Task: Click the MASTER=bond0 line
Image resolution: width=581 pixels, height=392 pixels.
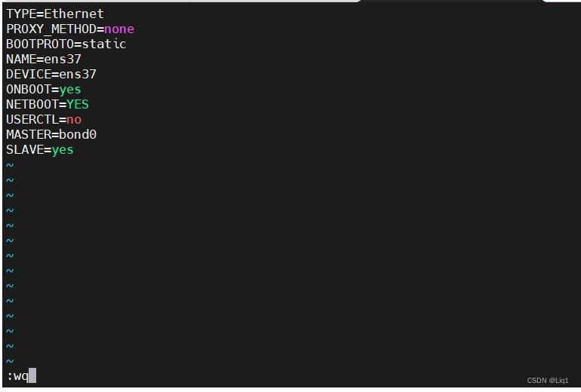Action: coord(51,134)
